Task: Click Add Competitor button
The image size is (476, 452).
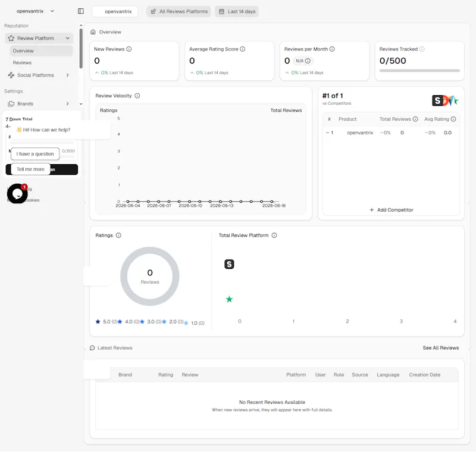Action: (392, 210)
